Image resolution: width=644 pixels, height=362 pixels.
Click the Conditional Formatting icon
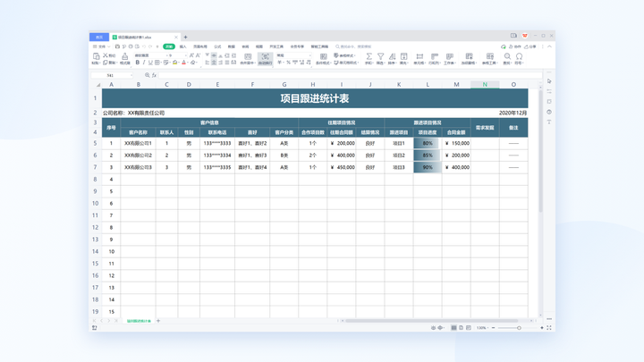[323, 56]
